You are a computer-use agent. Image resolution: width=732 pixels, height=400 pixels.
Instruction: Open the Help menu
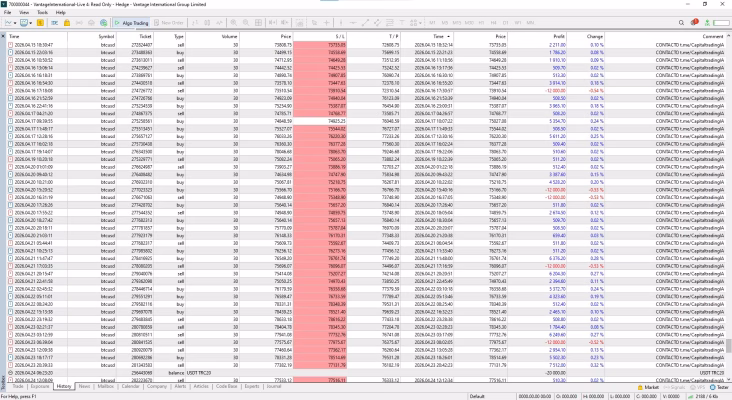[x=61, y=13]
